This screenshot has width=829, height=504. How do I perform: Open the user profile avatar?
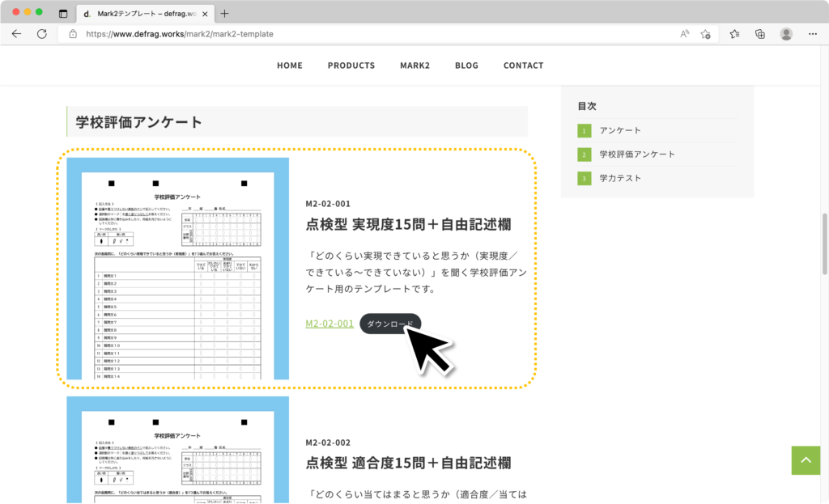[786, 34]
